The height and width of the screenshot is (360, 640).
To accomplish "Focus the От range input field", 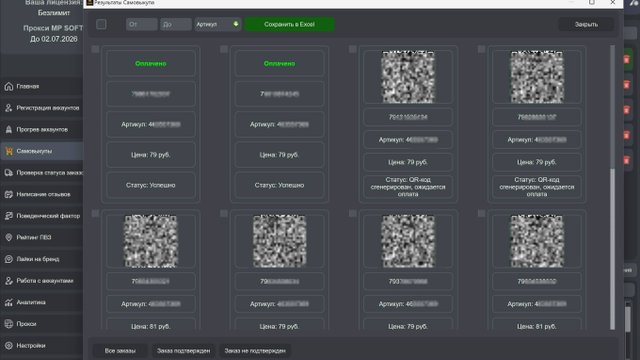I will 142,24.
